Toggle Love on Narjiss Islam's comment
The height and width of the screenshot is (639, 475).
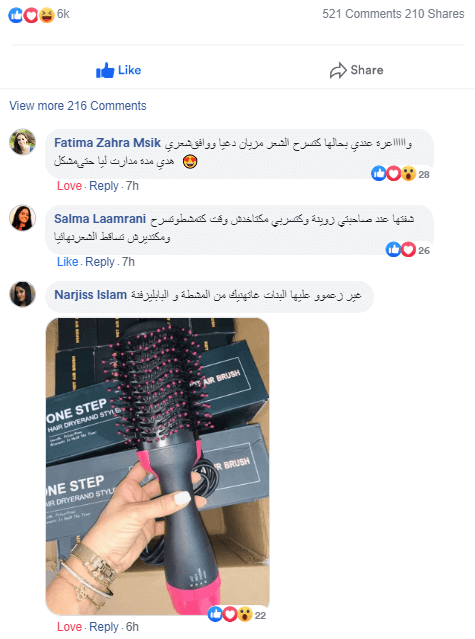(x=69, y=627)
